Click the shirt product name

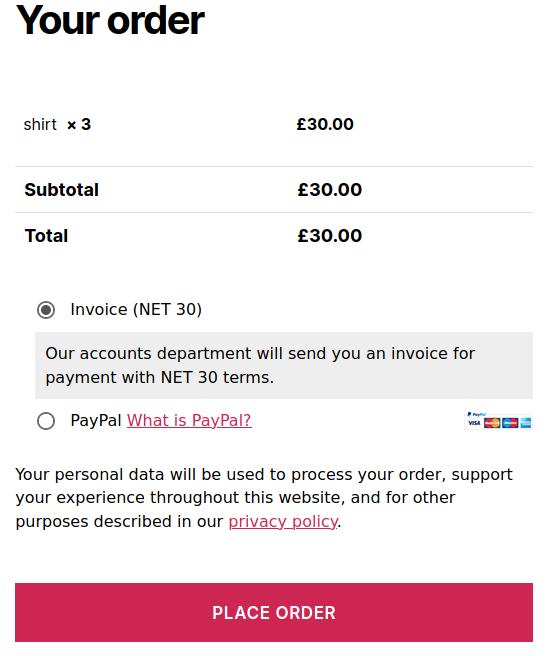40,124
